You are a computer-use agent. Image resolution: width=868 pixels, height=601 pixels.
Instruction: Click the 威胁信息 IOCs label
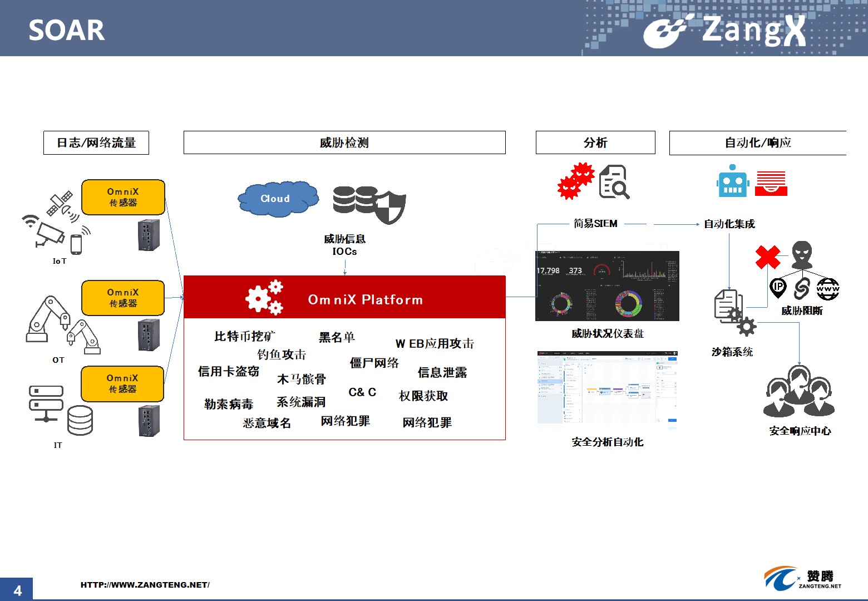coord(345,245)
